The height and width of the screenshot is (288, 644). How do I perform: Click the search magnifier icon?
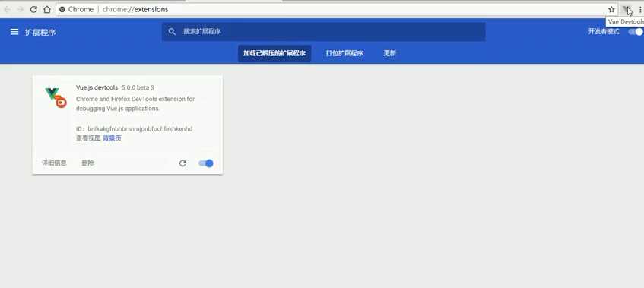coord(172,32)
